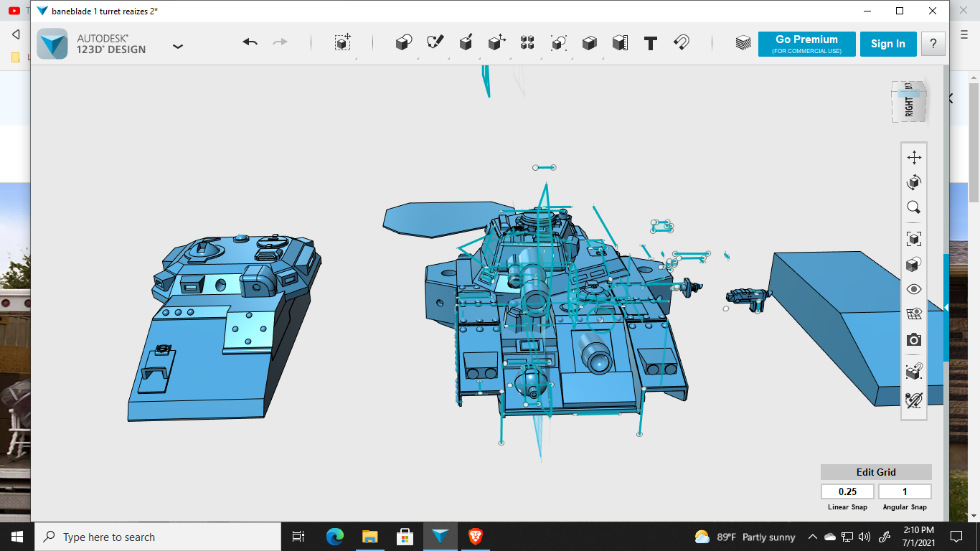Viewport: 980px width, 551px height.
Task: Click the redo arrow
Action: coord(280,42)
